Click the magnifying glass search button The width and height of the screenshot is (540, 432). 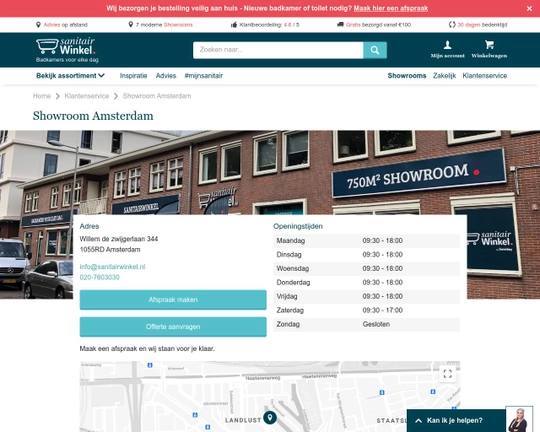coord(375,50)
